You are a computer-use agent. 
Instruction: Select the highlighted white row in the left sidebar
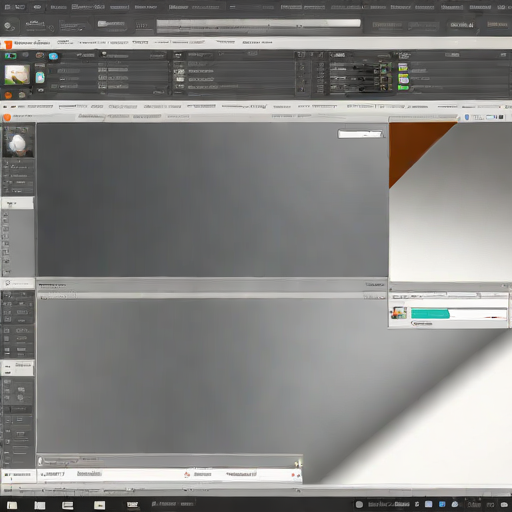point(18,203)
